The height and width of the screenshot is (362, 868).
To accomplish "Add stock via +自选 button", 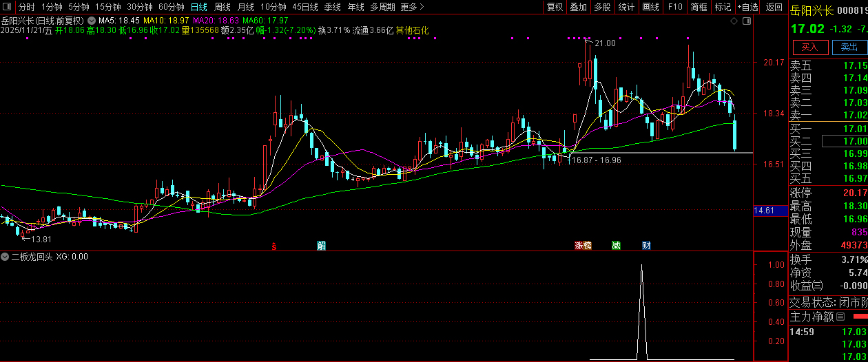I will [747, 7].
